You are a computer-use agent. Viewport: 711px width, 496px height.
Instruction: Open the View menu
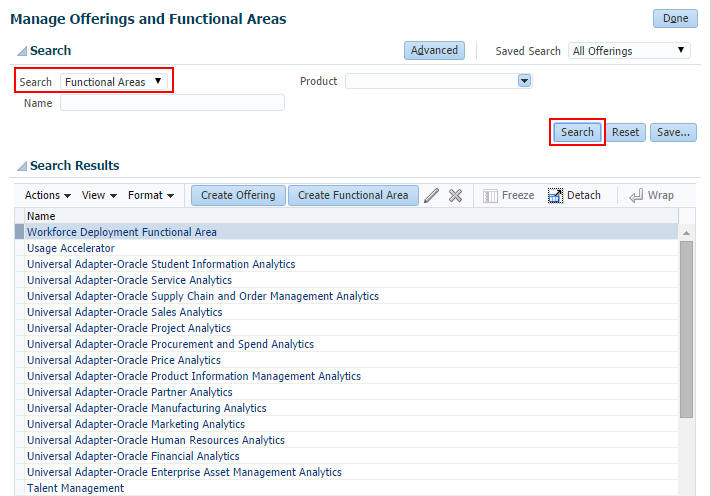coord(99,196)
